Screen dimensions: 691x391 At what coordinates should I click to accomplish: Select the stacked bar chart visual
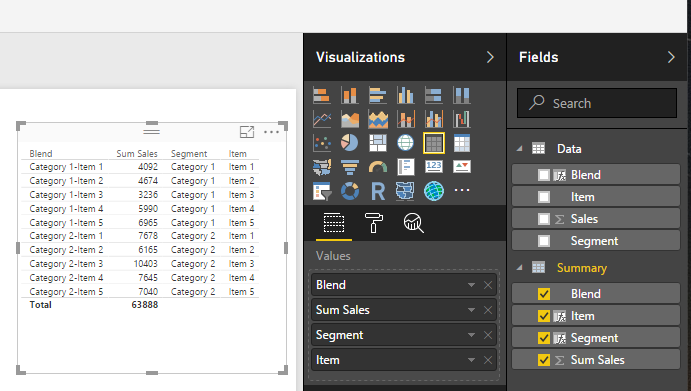click(322, 95)
